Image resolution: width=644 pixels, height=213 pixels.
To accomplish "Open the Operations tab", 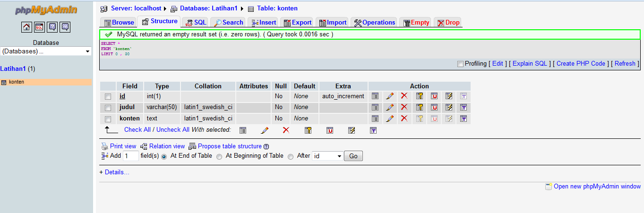I will tap(374, 22).
